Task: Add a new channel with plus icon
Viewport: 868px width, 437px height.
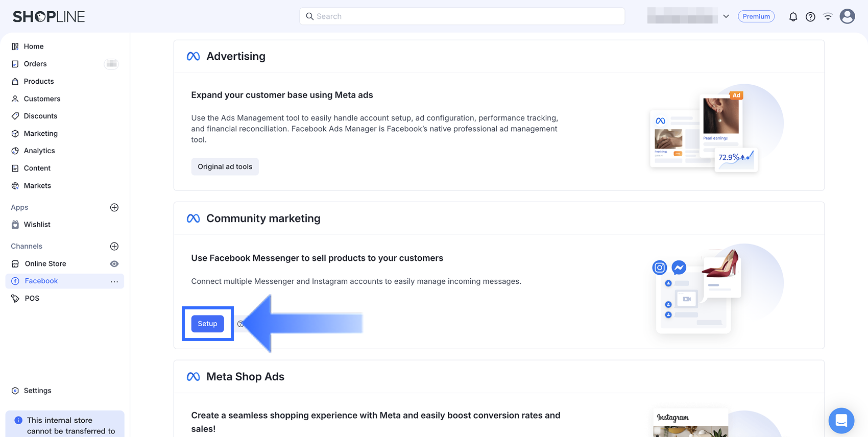Action: click(x=114, y=246)
